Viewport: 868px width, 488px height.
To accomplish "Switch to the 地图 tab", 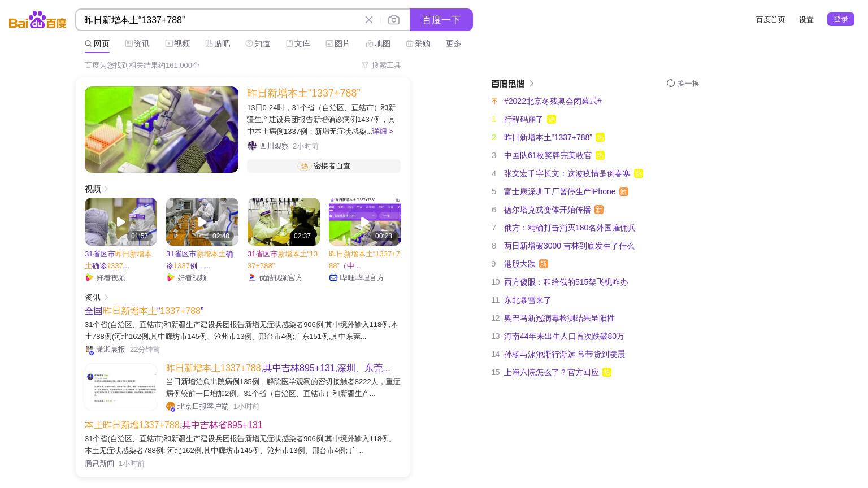I will point(378,43).
